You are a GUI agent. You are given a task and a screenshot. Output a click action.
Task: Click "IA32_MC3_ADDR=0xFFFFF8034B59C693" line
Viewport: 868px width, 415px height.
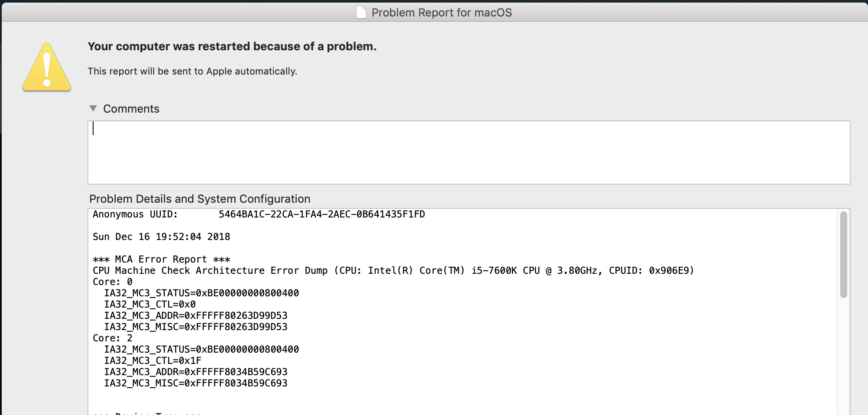click(196, 372)
